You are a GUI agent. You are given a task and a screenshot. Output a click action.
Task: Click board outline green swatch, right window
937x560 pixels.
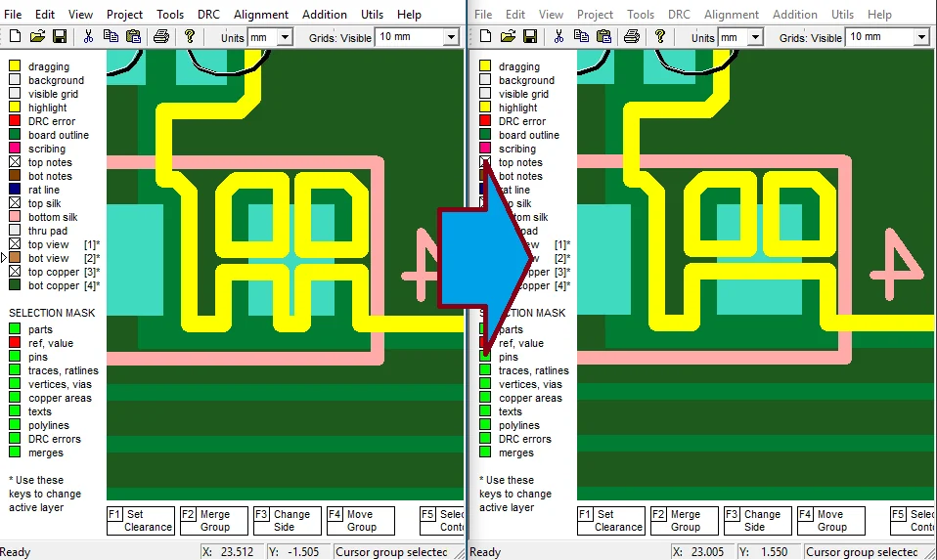485,134
